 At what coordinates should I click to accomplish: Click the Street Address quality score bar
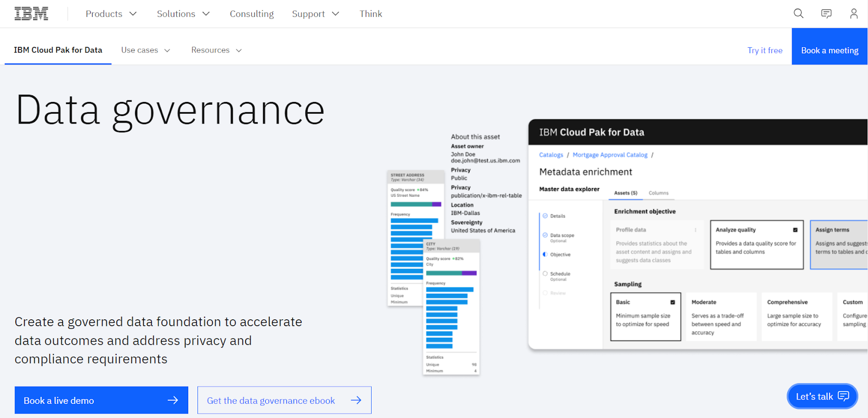point(416,204)
